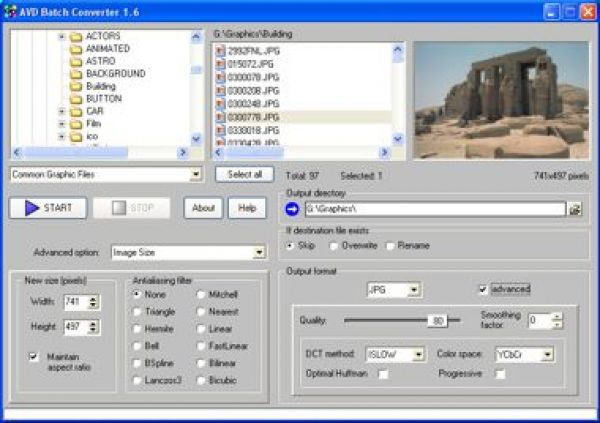Click the STOP button
600x423 pixels.
click(x=132, y=208)
